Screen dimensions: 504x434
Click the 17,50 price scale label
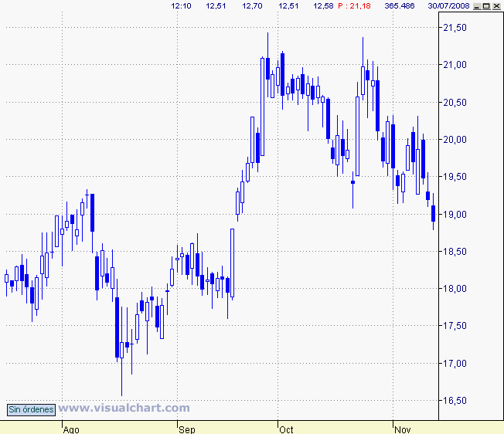(x=455, y=326)
